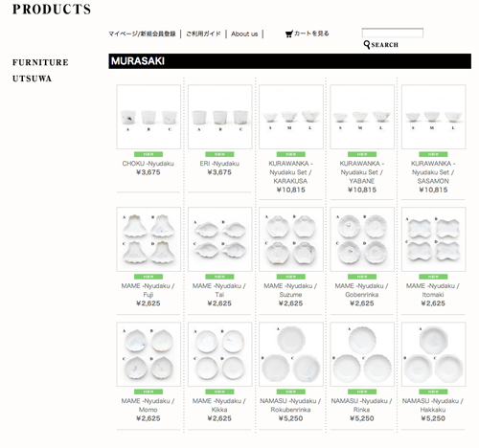Click the KURAWANKA Nyudaku Set YABANE title
479x448 pixels.
[362, 172]
